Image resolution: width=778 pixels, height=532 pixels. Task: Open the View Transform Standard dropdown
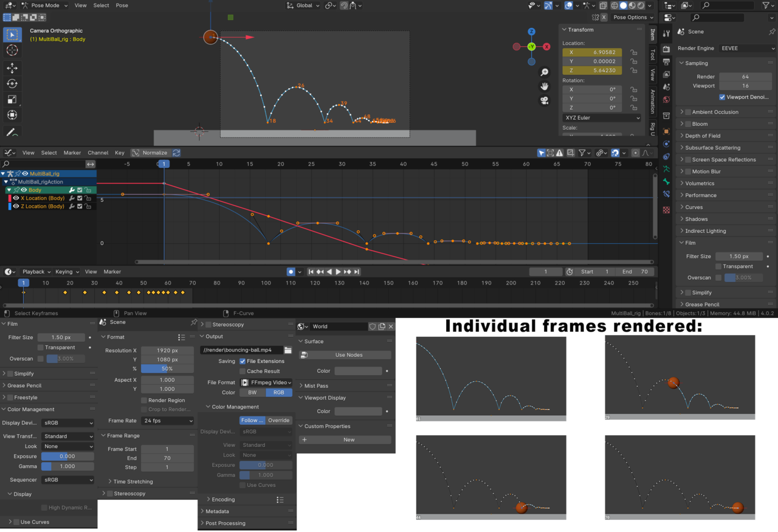(x=68, y=437)
